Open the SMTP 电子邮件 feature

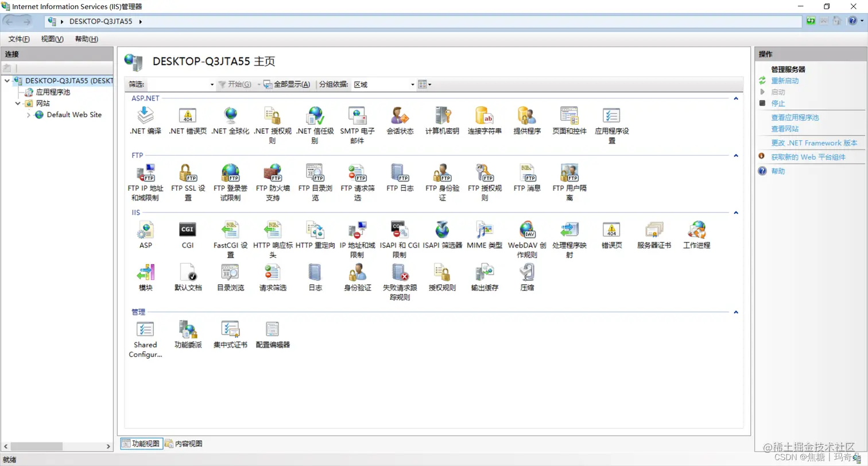[357, 125]
